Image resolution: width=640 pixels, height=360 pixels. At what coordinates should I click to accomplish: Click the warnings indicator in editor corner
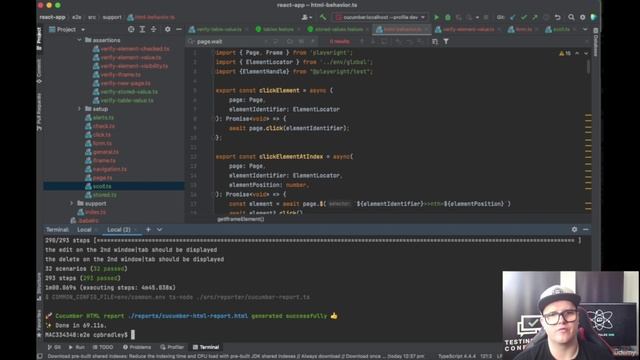coord(565,53)
